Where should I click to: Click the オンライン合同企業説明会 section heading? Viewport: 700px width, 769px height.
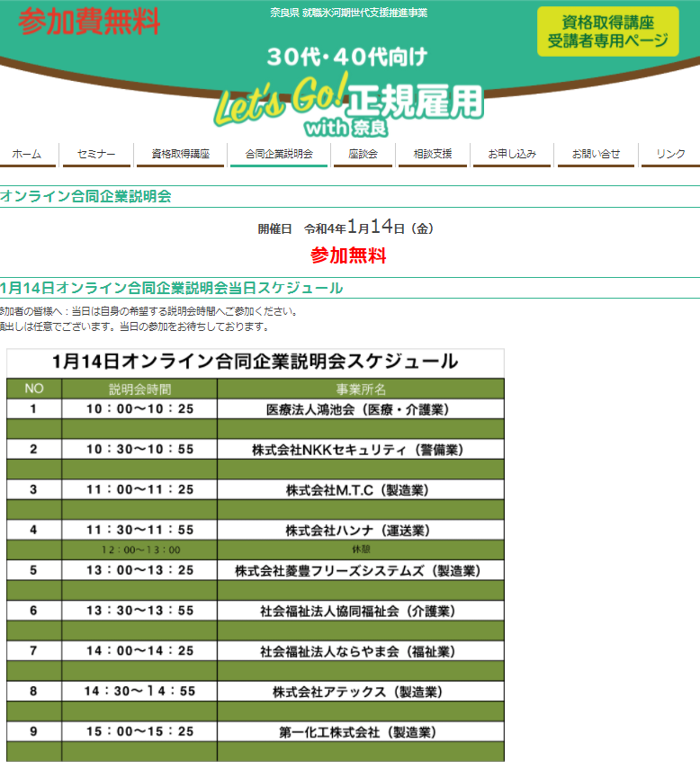coord(85,196)
